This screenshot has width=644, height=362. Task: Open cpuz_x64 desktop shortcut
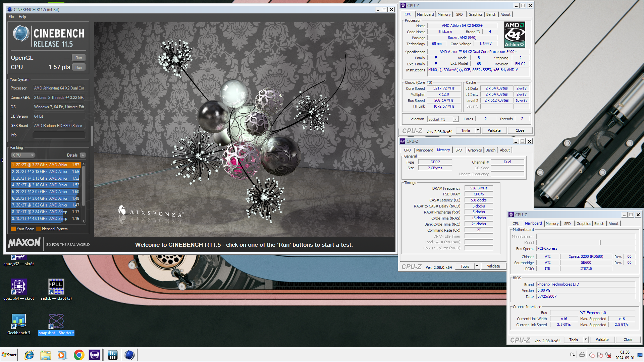(19, 290)
